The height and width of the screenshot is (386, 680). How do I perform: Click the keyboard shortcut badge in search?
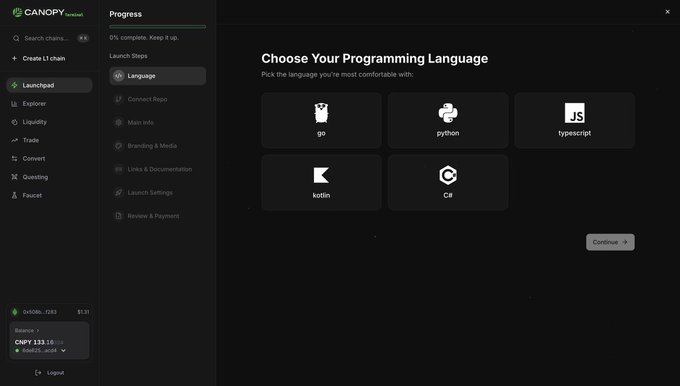pos(83,38)
